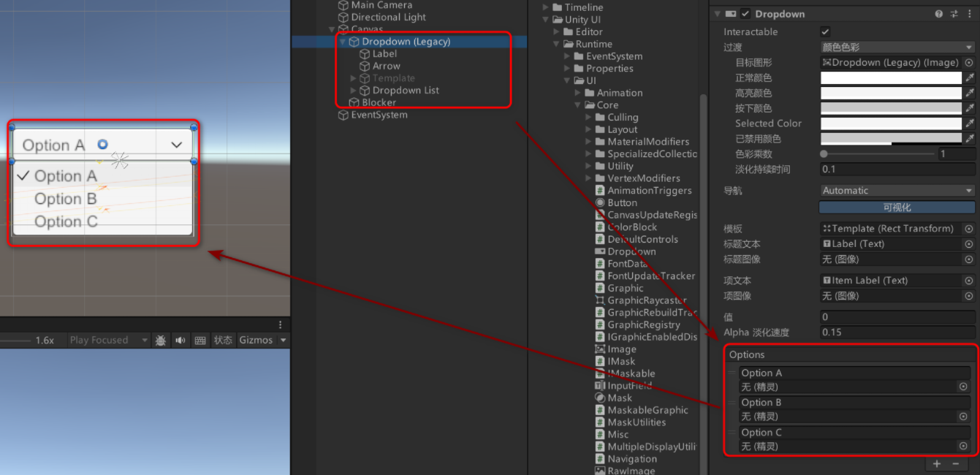Click 淡化持续时间 input field showing 0.1
The width and height of the screenshot is (980, 475).
(x=897, y=170)
